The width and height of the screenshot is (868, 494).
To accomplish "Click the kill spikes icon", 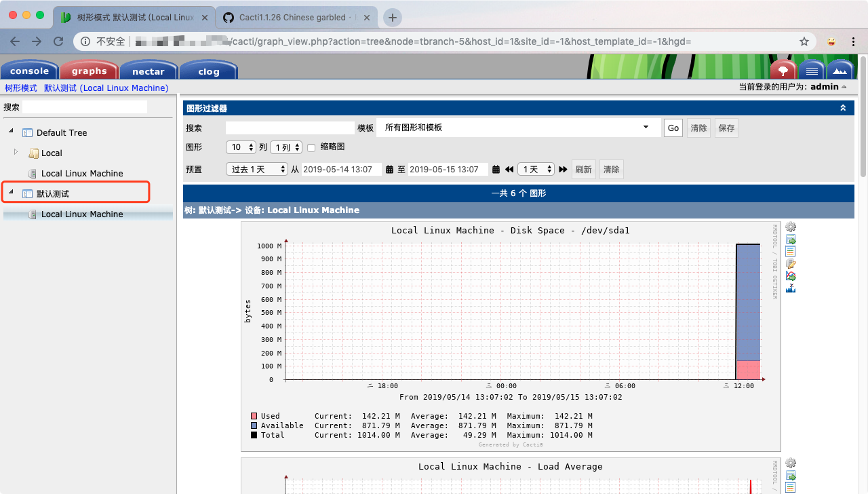I will tap(790, 288).
